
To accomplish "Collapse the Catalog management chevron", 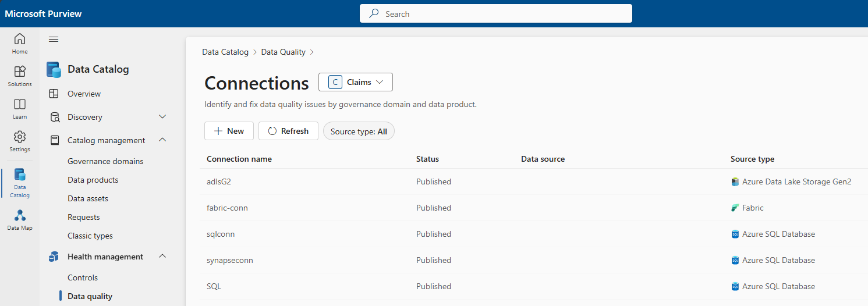I will [x=163, y=140].
